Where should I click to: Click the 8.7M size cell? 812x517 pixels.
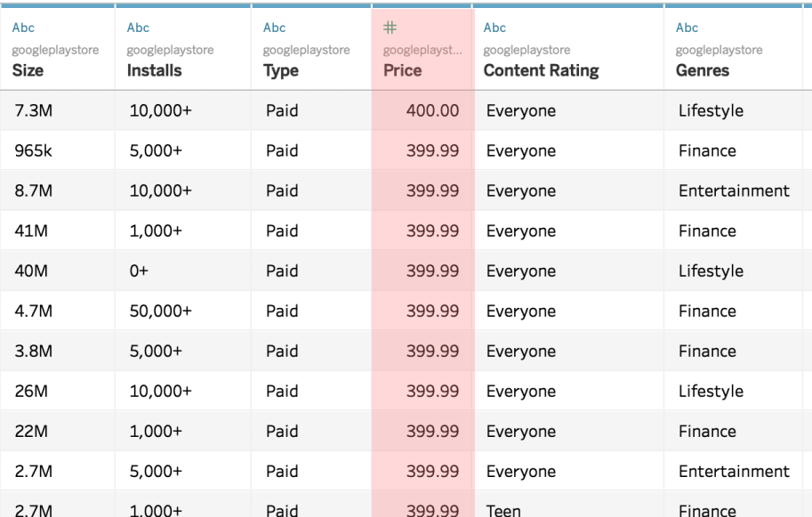tap(58, 190)
